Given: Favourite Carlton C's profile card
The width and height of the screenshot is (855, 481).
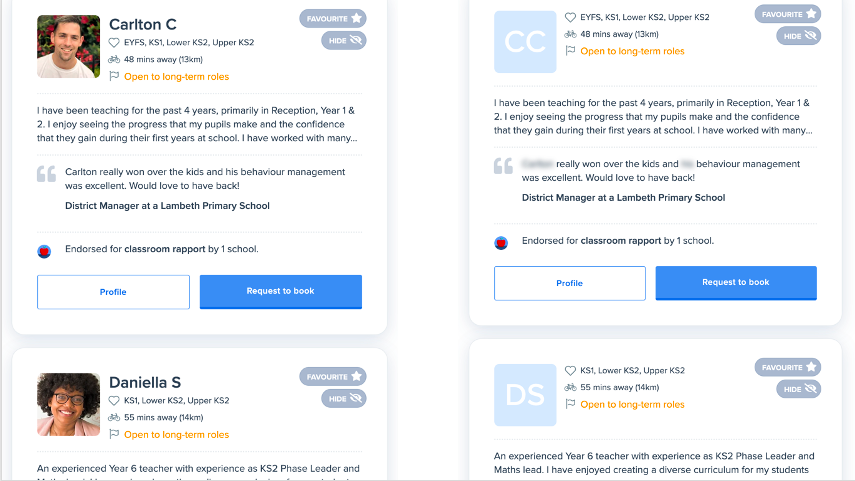Looking at the screenshot, I should [333, 19].
